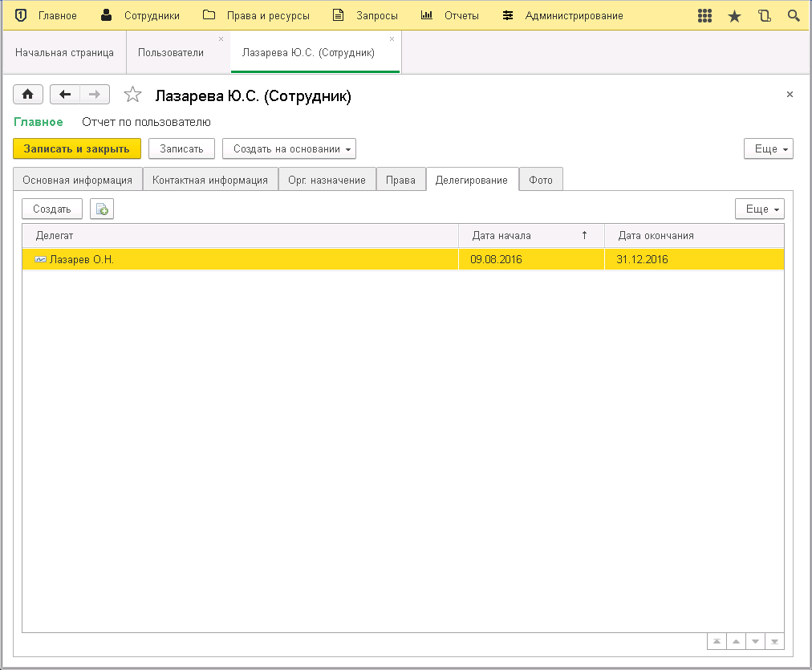
Task: Open the Сотрудники menu
Action: [x=141, y=16]
